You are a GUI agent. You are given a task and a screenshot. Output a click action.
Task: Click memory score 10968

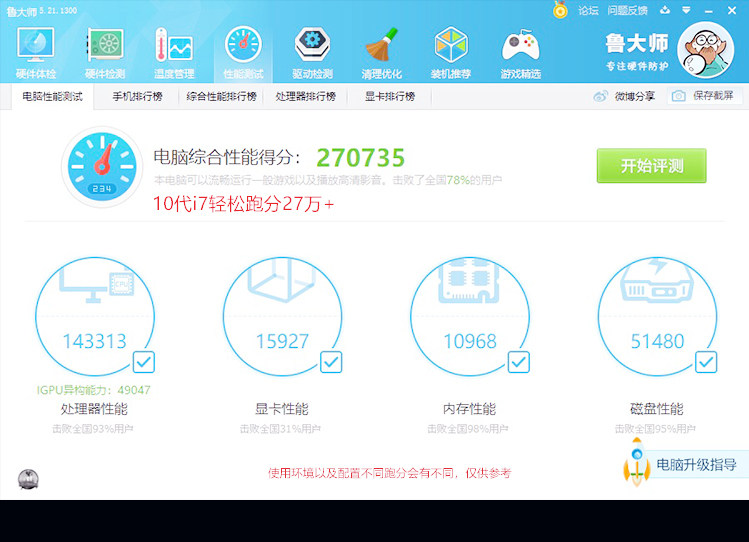(470, 341)
